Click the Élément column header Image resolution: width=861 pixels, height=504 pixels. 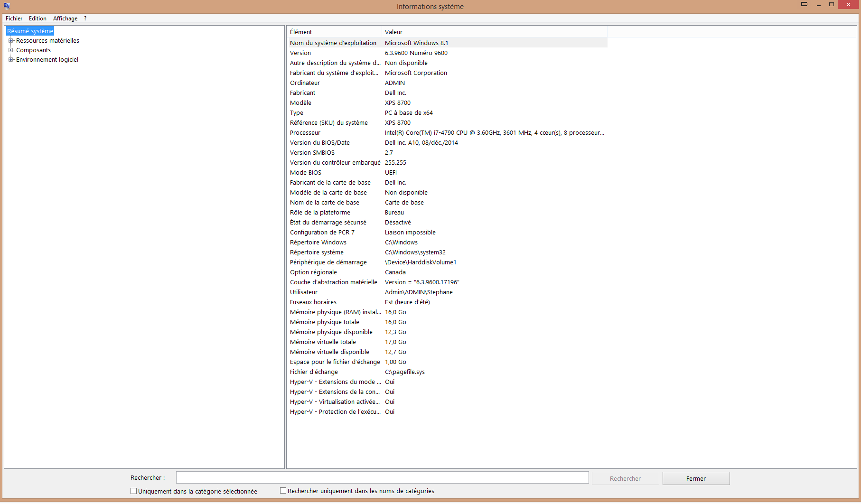click(x=335, y=32)
